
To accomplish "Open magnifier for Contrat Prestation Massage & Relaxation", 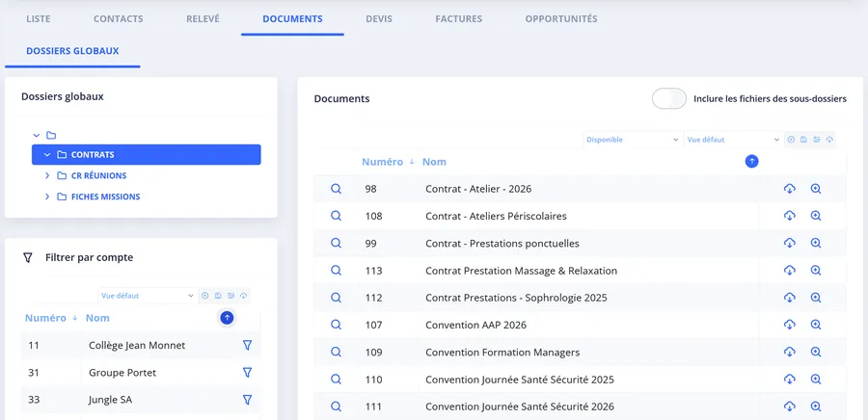I will (336, 271).
